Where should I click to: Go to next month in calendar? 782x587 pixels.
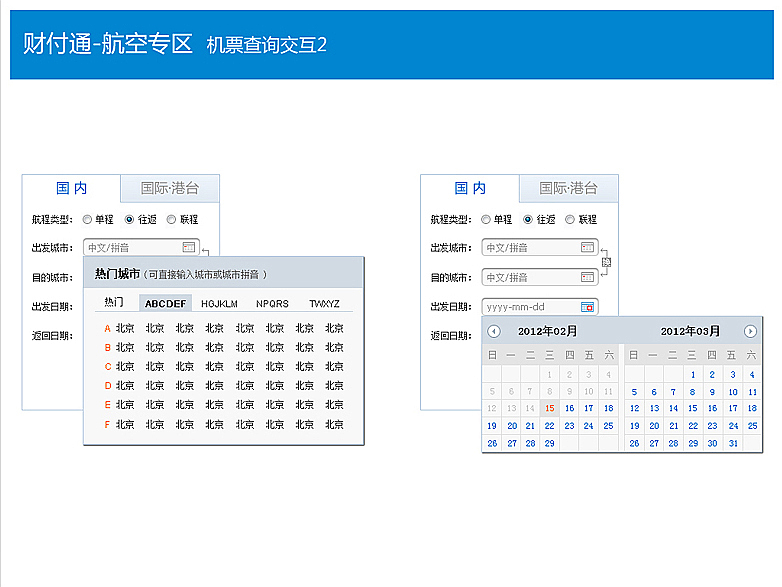(x=750, y=331)
